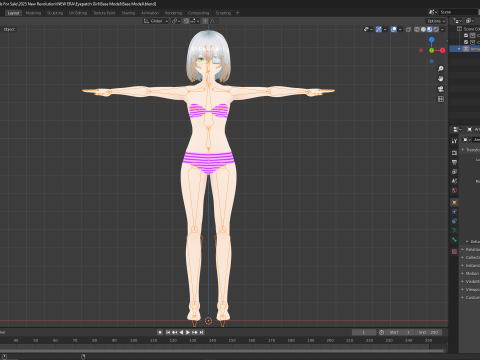Switch perspective/orthographic with the grid icon

click(x=441, y=99)
